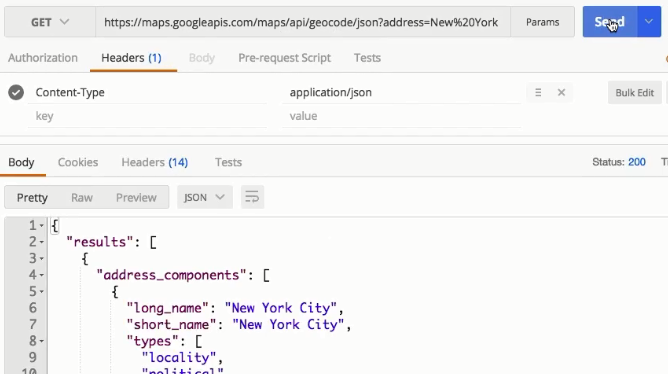Expand the Send button arrow options

(x=649, y=22)
